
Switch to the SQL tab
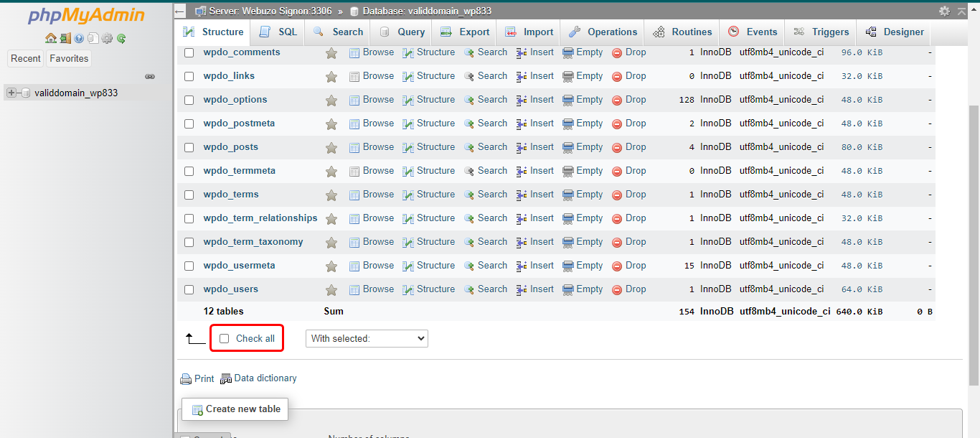[278, 32]
